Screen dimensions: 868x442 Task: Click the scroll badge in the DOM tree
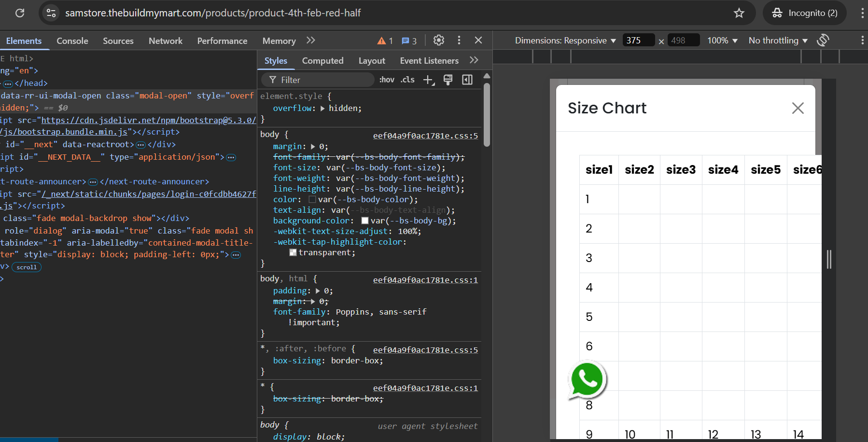pyautogui.click(x=27, y=267)
